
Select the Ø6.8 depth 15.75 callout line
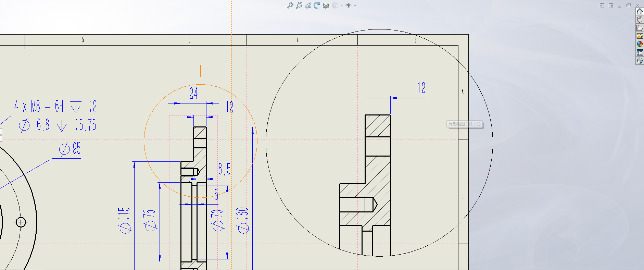pyautogui.click(x=57, y=125)
